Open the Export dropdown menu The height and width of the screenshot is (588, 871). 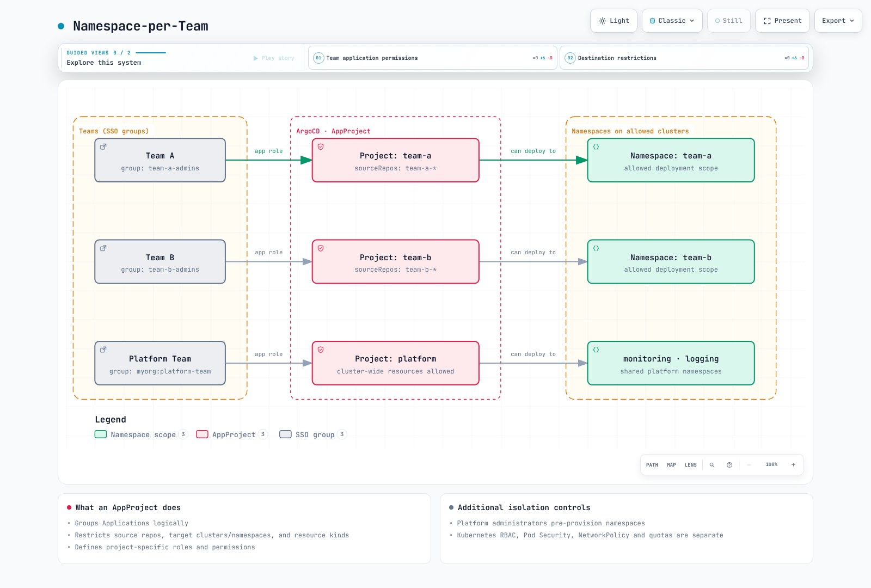(838, 21)
